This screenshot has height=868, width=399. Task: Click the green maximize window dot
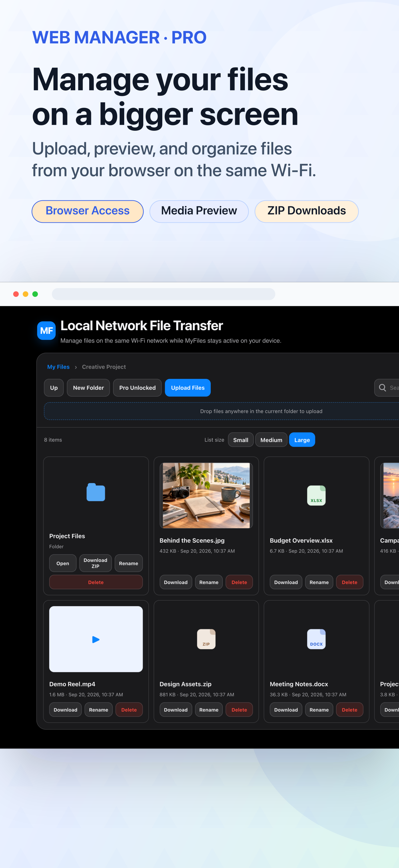pyautogui.click(x=35, y=294)
